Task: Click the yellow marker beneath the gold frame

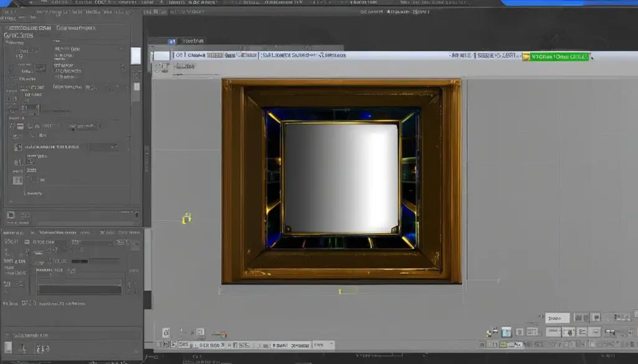Action: click(341, 291)
